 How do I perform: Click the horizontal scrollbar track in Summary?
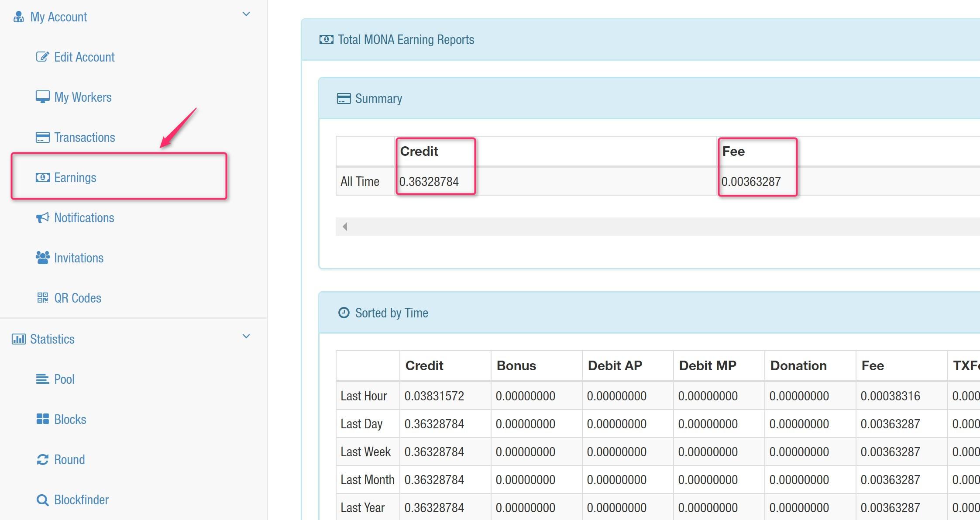coord(655,226)
